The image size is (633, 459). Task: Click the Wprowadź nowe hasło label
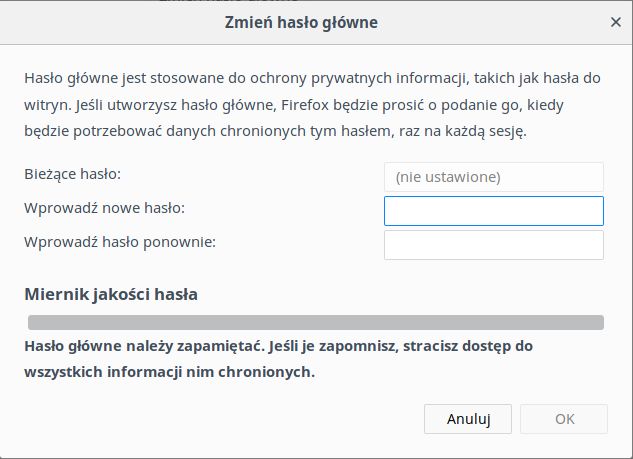point(105,207)
